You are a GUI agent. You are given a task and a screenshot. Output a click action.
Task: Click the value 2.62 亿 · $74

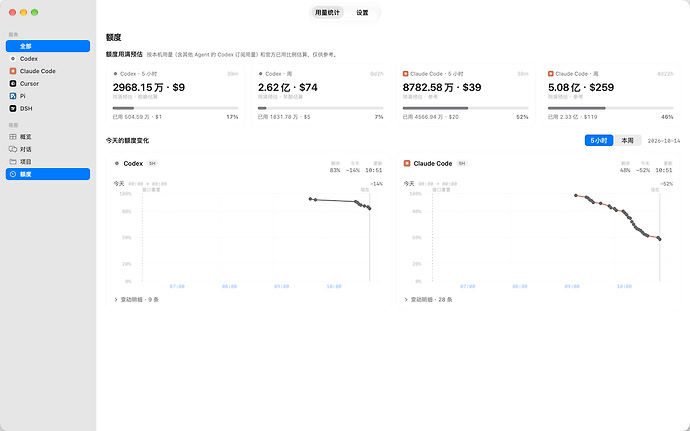pos(288,87)
